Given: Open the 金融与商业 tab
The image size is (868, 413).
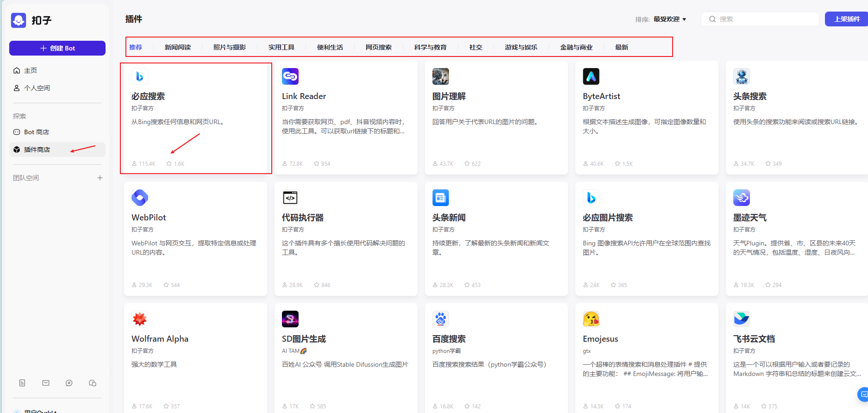Looking at the screenshot, I should pos(576,47).
